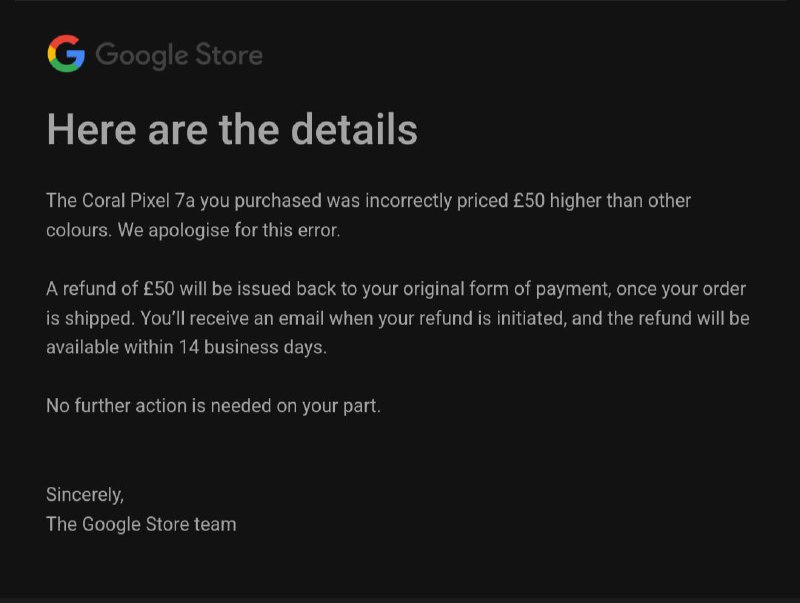Click the "Sincerely," sign-off
The image size is (800, 603).
click(85, 494)
